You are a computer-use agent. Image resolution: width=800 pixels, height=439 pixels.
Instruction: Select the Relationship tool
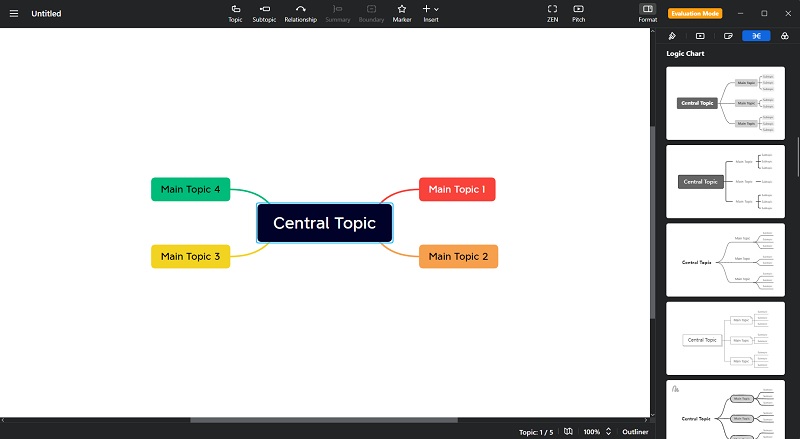[x=301, y=14]
